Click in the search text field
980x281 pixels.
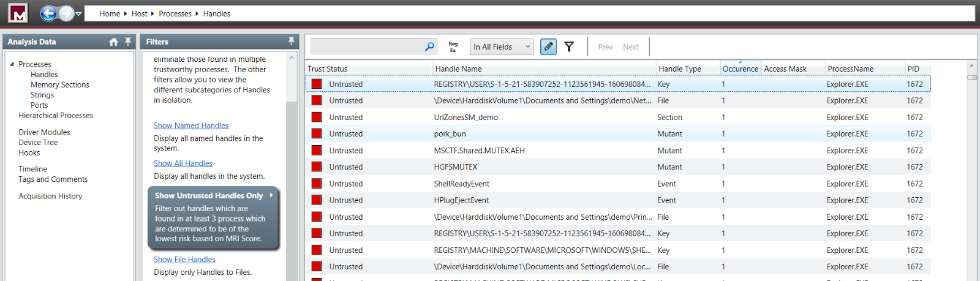tap(366, 47)
